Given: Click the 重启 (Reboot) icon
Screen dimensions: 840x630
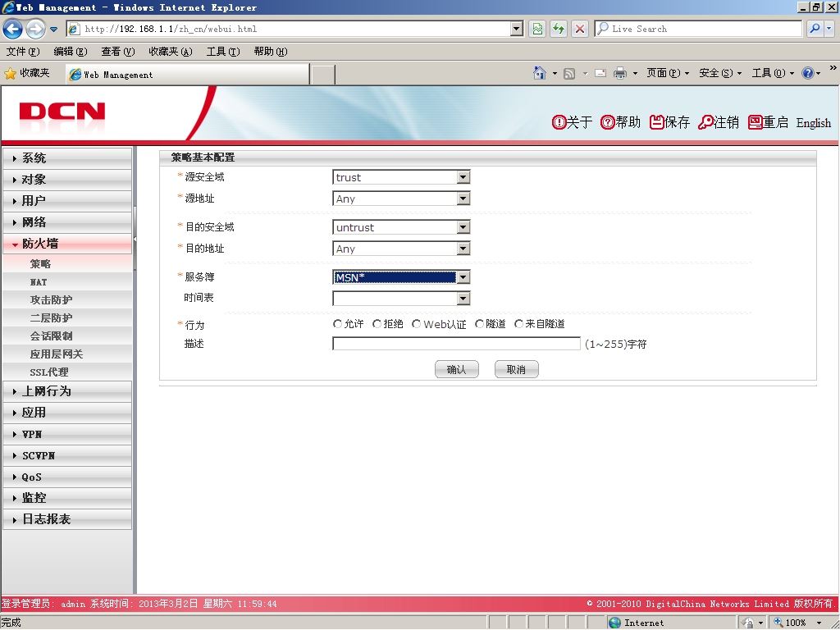Looking at the screenshot, I should coord(768,123).
